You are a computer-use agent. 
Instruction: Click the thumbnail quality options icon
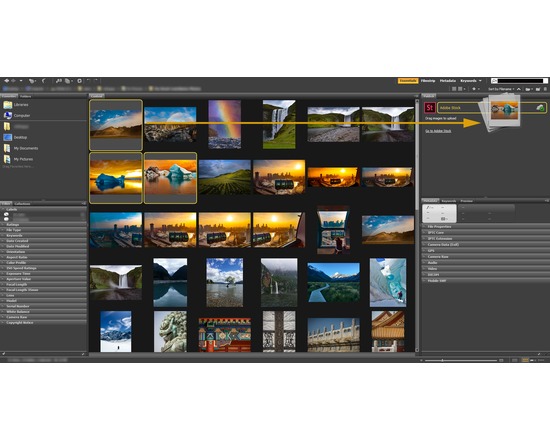[x=461, y=89]
